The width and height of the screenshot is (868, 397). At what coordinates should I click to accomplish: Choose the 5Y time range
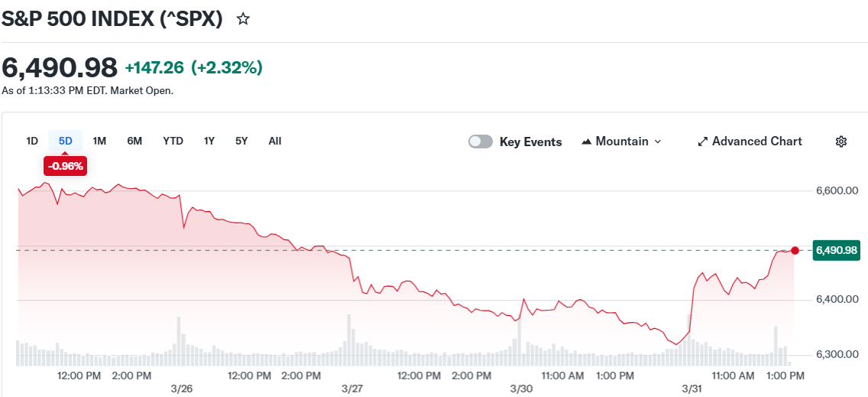(x=241, y=141)
